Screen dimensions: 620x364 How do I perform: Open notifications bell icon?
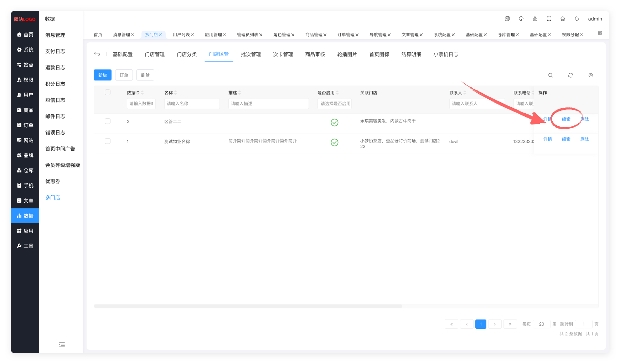tap(577, 19)
